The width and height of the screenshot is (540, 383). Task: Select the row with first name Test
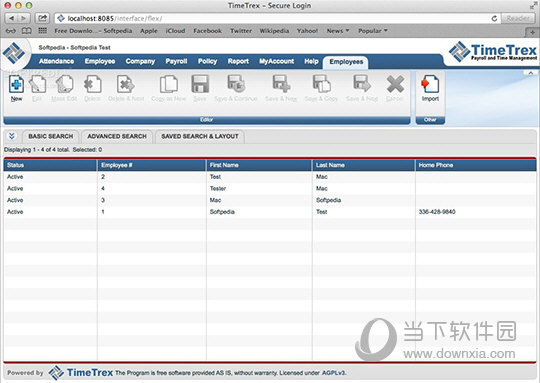point(270,177)
